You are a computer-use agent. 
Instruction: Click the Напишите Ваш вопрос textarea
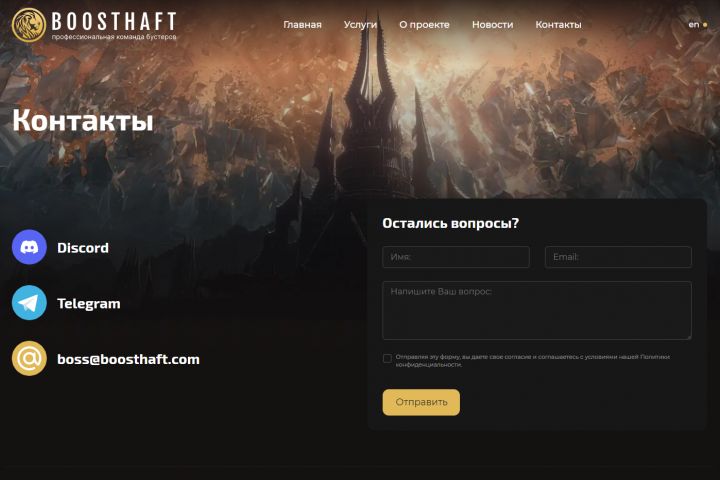tap(537, 311)
